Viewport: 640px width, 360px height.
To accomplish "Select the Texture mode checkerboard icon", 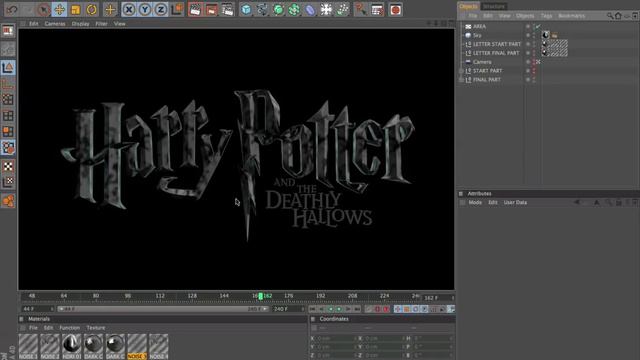I will tap(8, 166).
